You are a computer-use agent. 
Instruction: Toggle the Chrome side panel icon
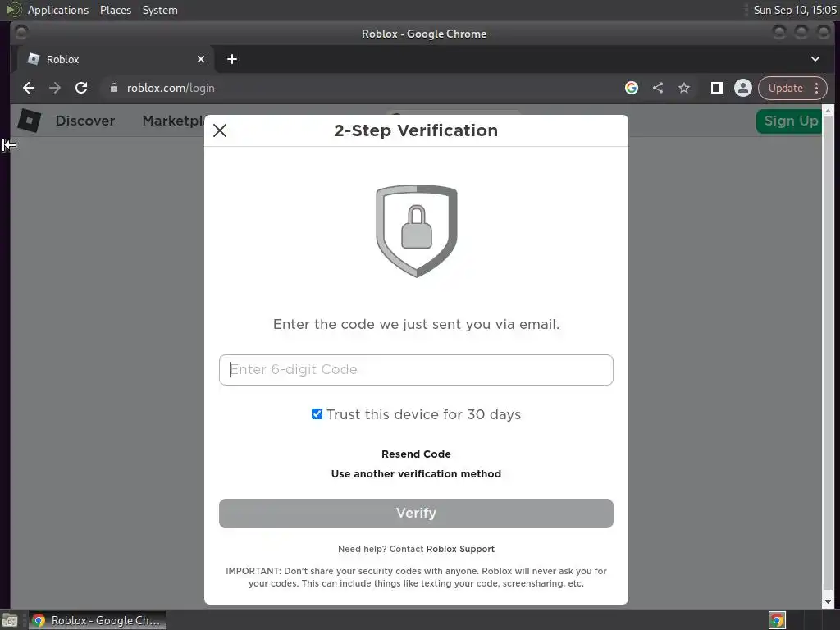(x=716, y=88)
